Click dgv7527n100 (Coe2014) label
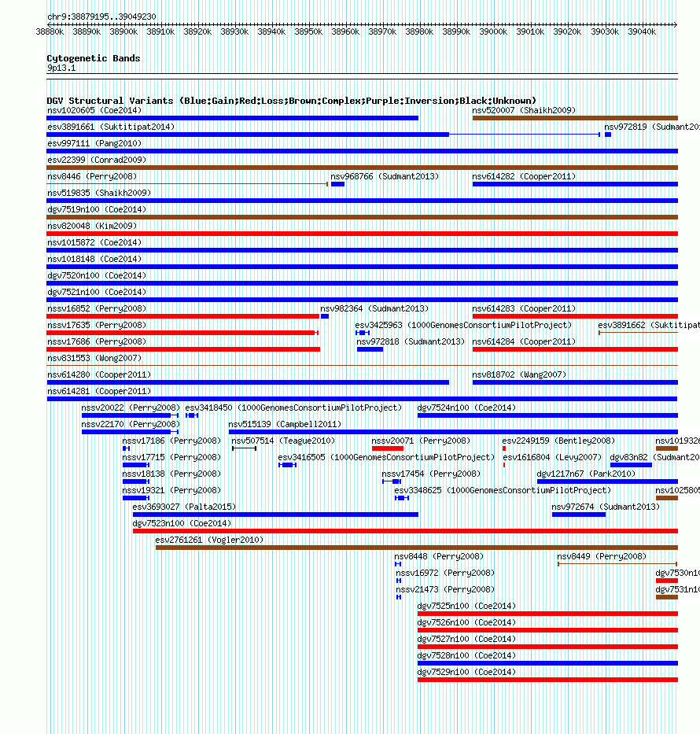 tap(466, 640)
